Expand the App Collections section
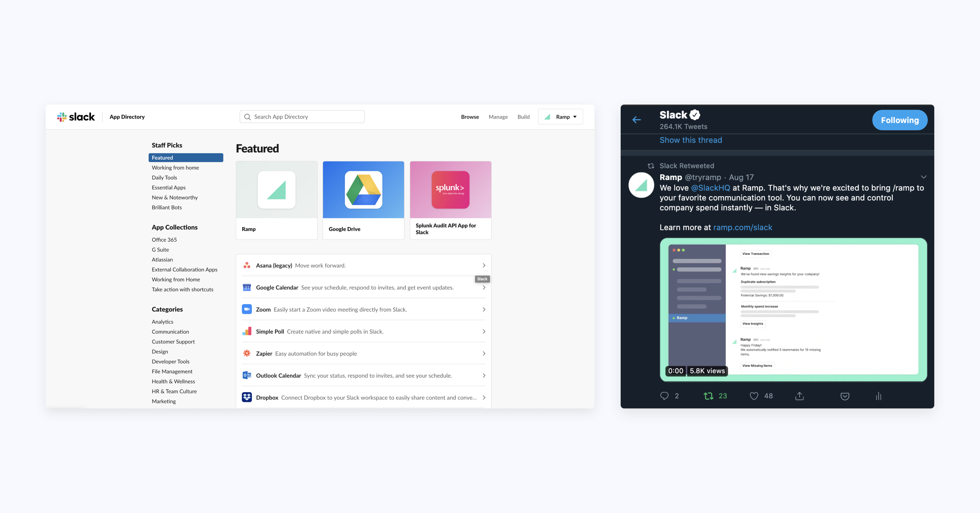 click(x=174, y=227)
